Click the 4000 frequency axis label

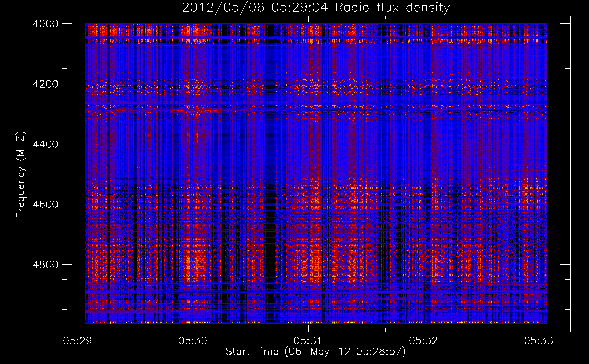(46, 24)
